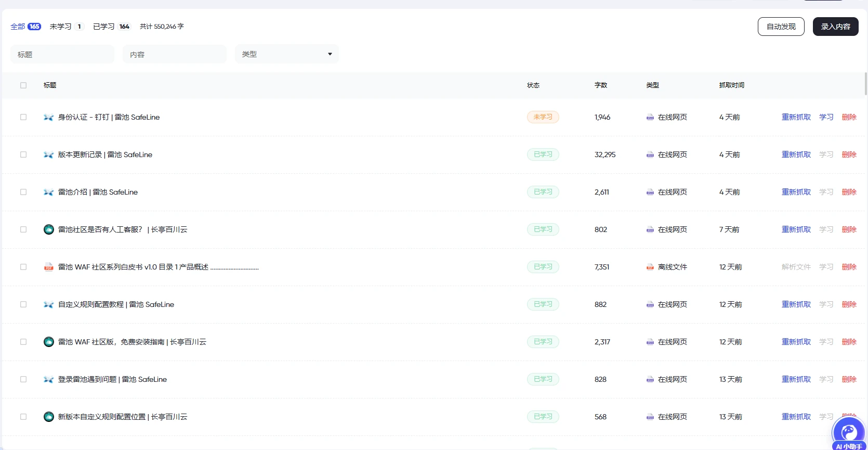Viewport: 868px width, 450px height.
Task: Click the 7 天前 capture time cell
Action: pos(729,229)
